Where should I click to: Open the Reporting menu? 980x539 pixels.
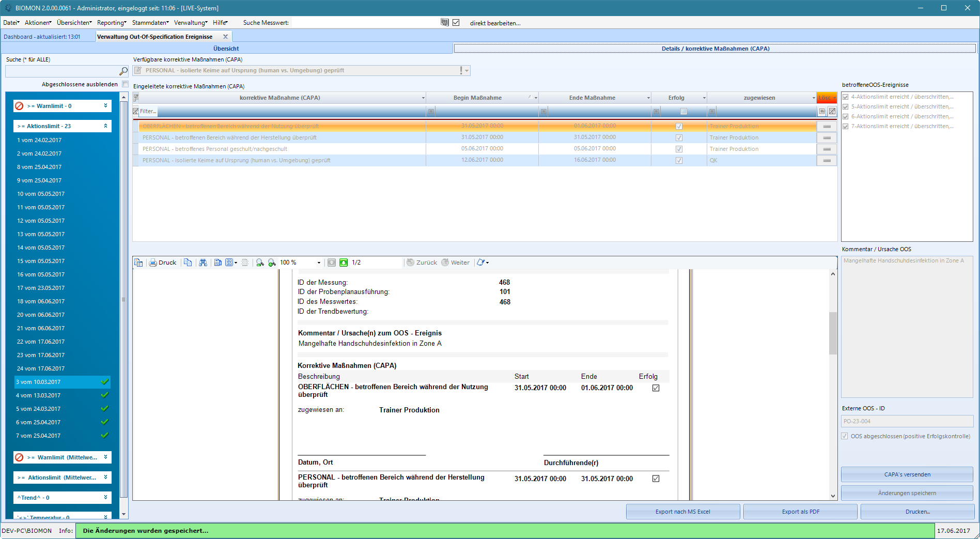(112, 23)
